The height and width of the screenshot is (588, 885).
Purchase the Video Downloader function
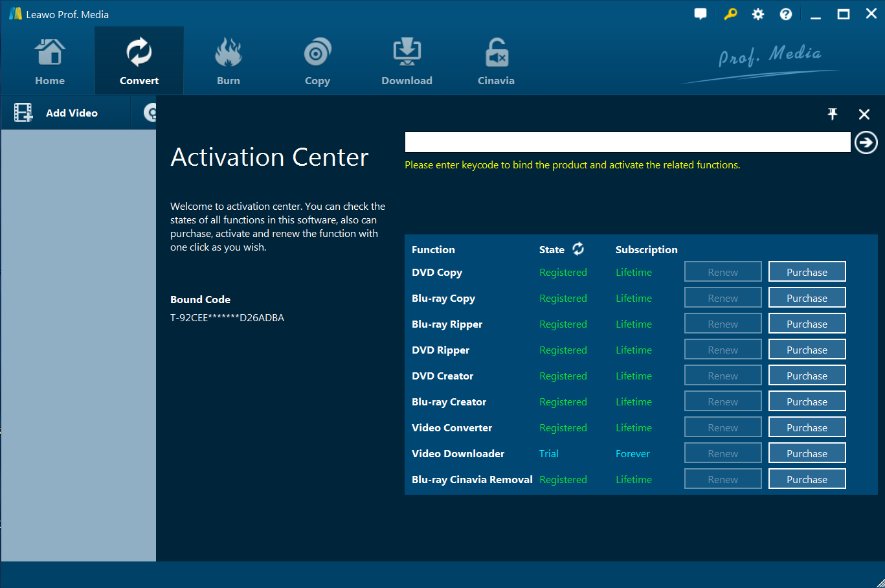click(807, 453)
